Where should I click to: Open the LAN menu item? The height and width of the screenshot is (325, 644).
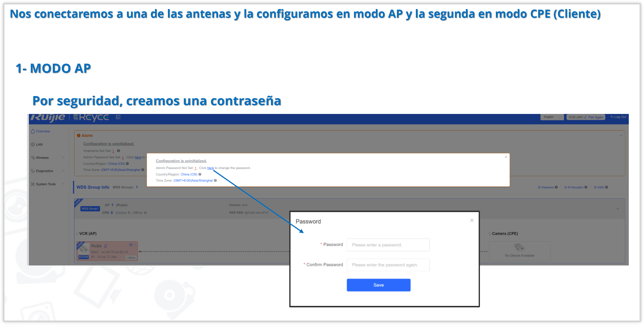click(x=37, y=145)
